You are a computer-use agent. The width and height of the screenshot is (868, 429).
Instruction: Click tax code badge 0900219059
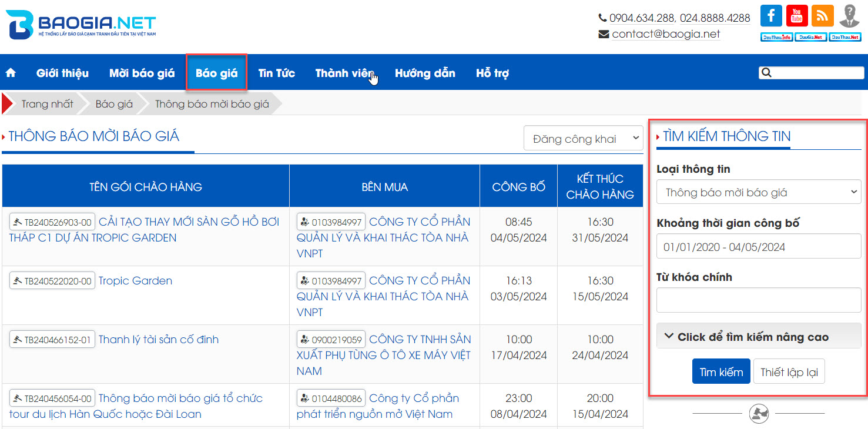pos(331,340)
